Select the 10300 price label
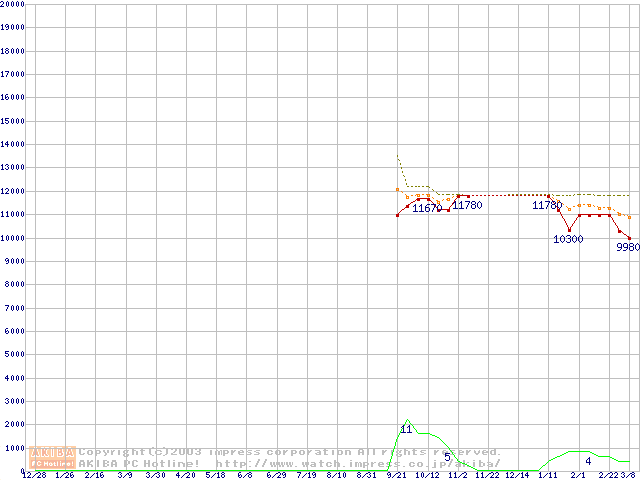Viewport: 640px width, 480px height. click(x=568, y=239)
